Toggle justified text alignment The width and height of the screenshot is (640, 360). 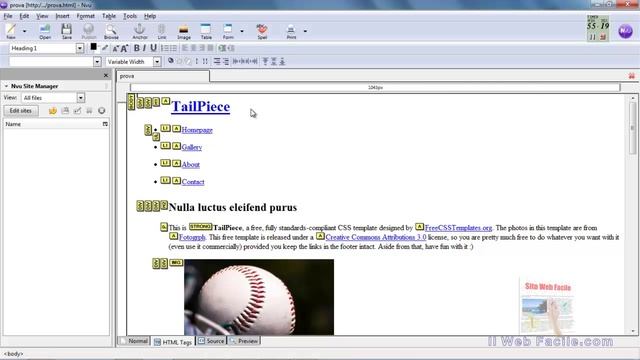[x=211, y=48]
